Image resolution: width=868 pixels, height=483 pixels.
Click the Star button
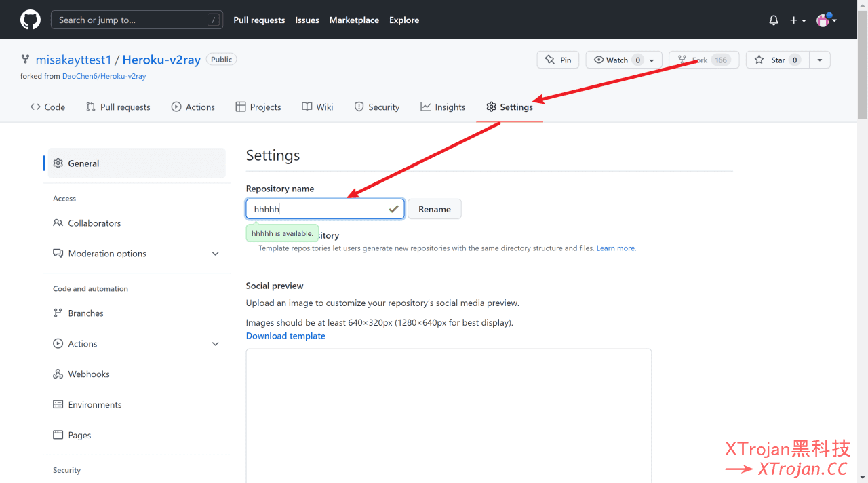click(x=777, y=60)
